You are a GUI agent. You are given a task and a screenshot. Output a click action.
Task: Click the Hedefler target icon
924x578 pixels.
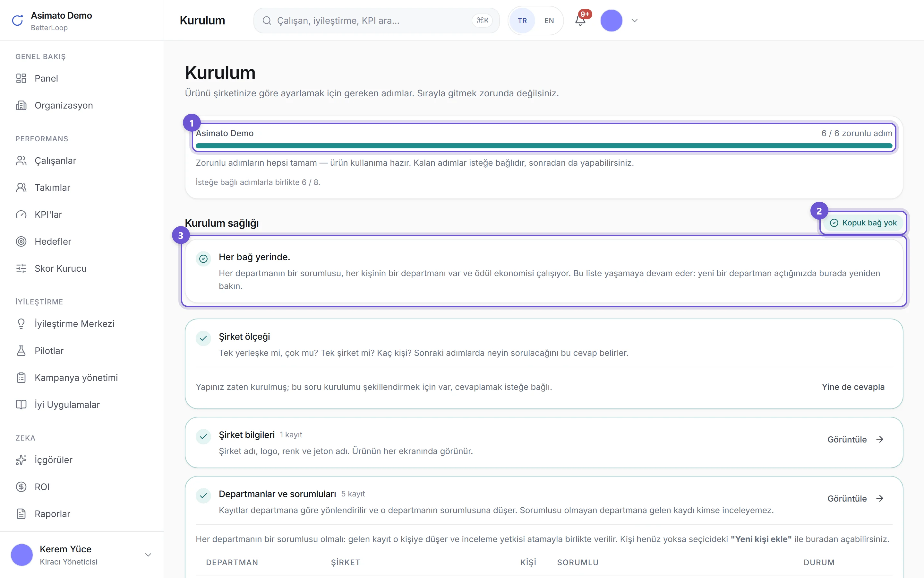click(x=21, y=241)
